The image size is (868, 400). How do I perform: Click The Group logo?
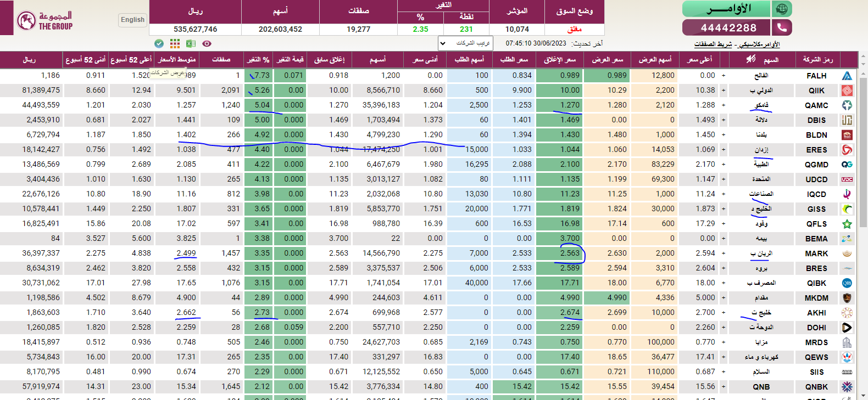tap(44, 20)
